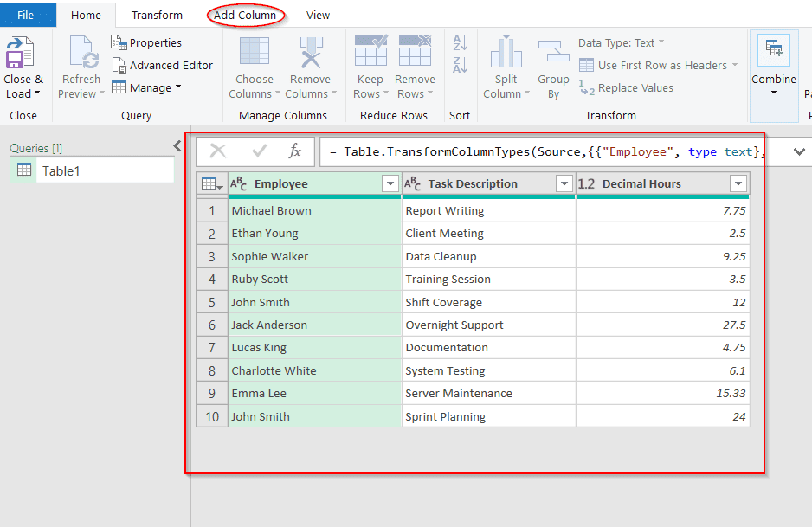Collapse the Queries pane

pyautogui.click(x=177, y=146)
